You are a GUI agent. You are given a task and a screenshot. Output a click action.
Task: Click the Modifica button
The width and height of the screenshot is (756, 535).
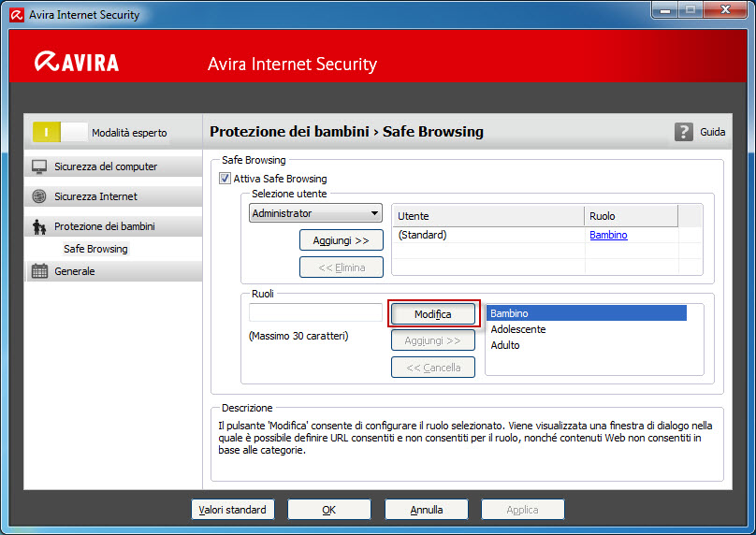(433, 314)
